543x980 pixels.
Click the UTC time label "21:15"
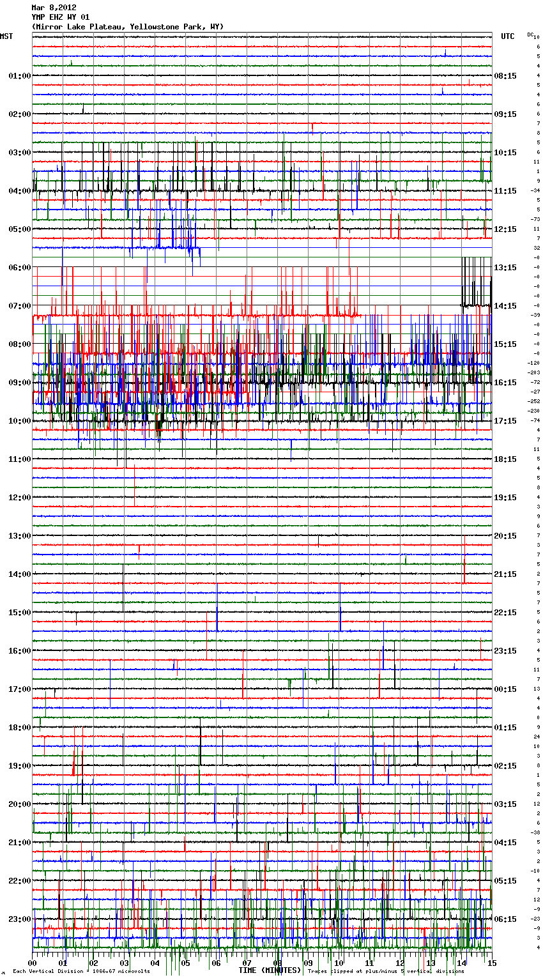pos(505,574)
